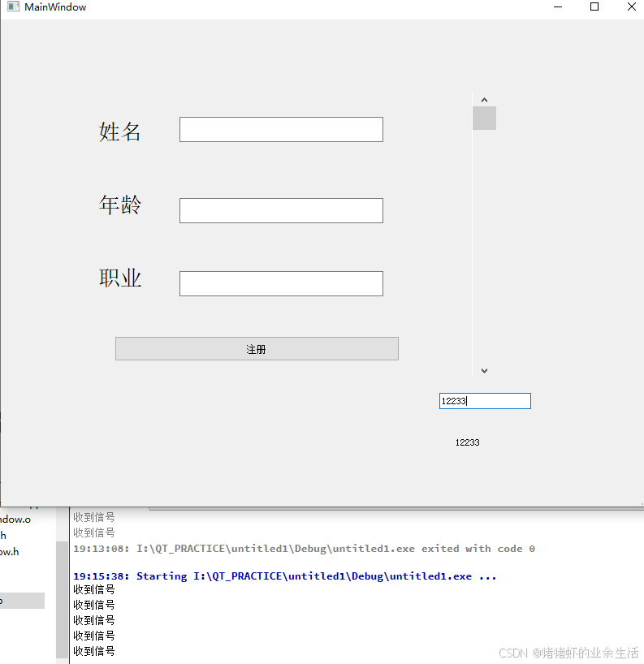
Task: Click the vertical scrollbar handle
Action: click(484, 119)
